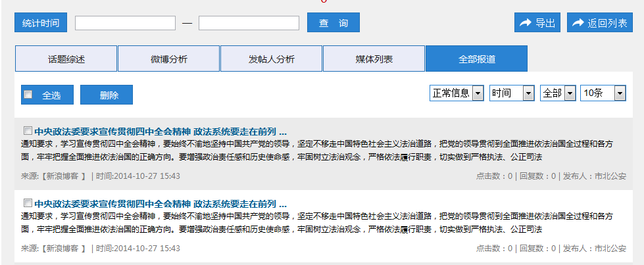Switch to the 话题综述 tab
644x265 pixels.
[x=66, y=59]
